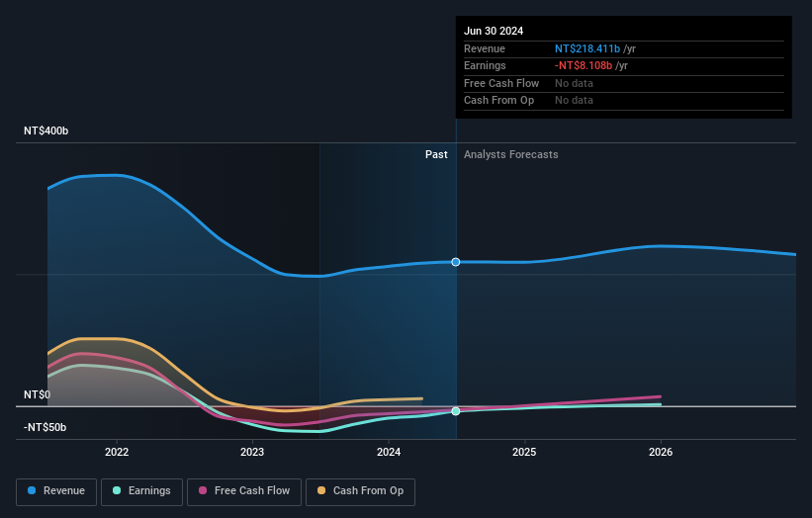This screenshot has height=518, width=812.
Task: Click the Past label on the chart
Action: click(436, 155)
